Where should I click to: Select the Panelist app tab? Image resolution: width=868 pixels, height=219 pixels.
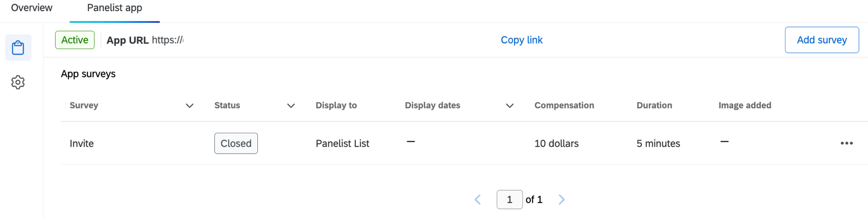pyautogui.click(x=115, y=8)
